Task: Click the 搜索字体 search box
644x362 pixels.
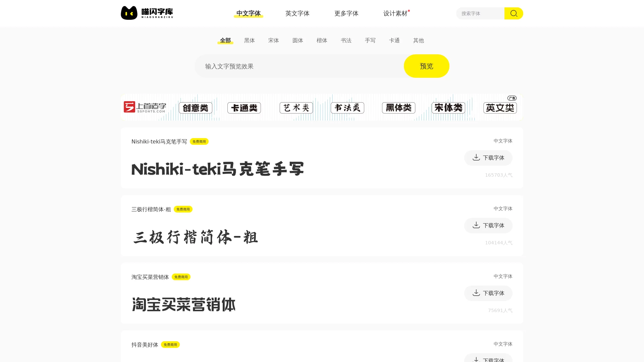Action: tap(480, 13)
